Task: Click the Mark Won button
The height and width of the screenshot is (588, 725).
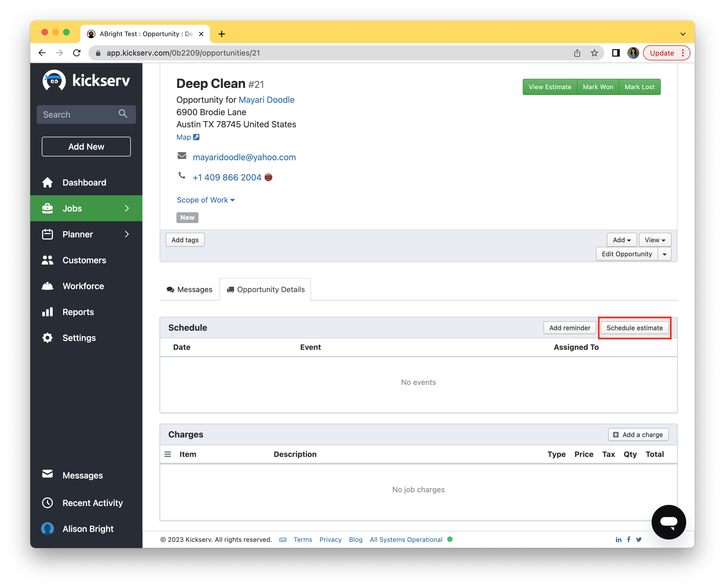Action: [598, 87]
